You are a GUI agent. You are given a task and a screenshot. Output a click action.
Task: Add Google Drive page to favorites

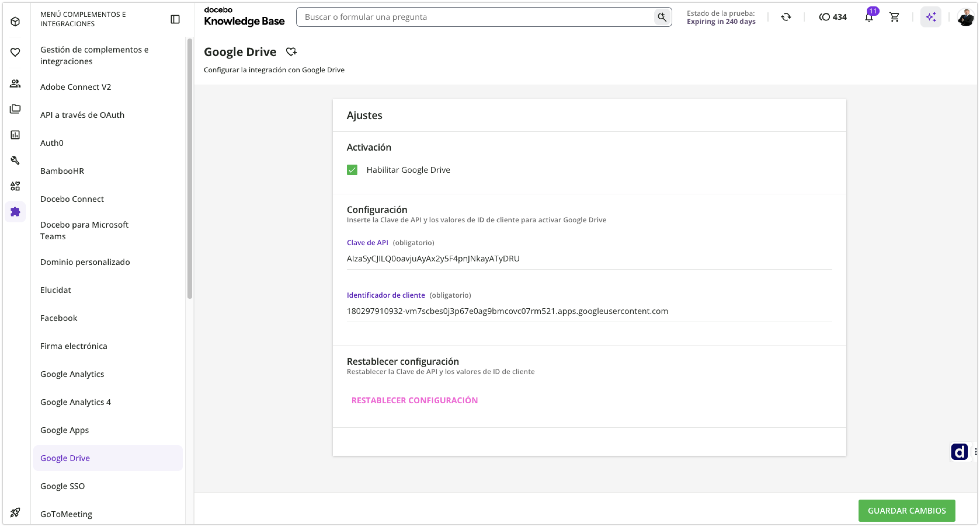(x=291, y=52)
